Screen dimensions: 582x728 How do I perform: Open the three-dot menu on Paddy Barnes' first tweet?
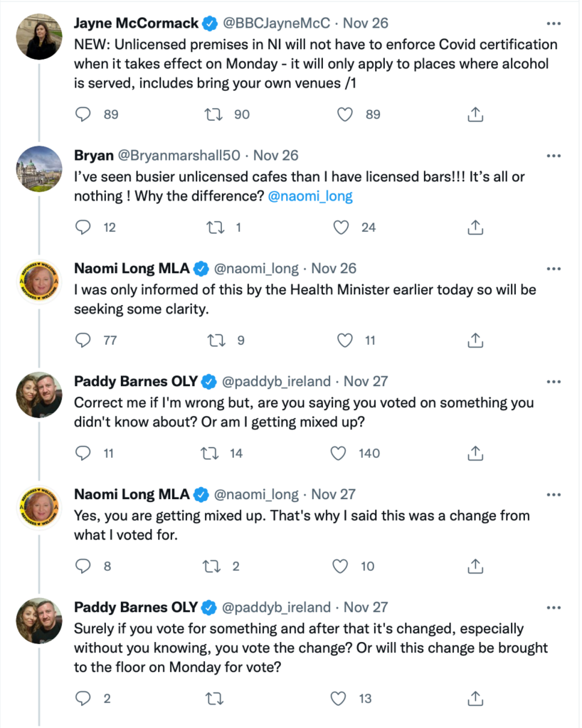(x=554, y=382)
